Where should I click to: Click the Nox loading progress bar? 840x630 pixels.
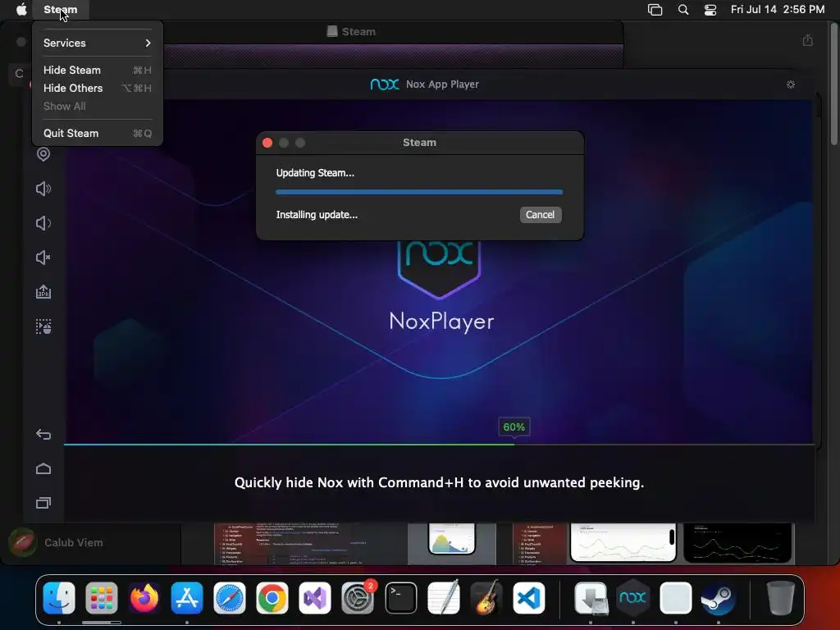pos(440,444)
